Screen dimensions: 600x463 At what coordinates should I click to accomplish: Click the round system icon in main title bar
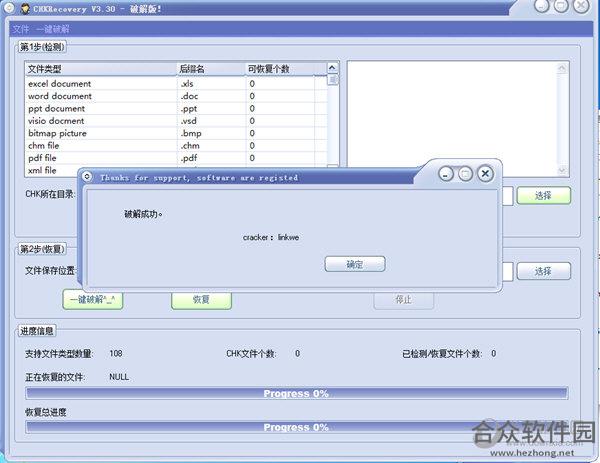[8, 8]
